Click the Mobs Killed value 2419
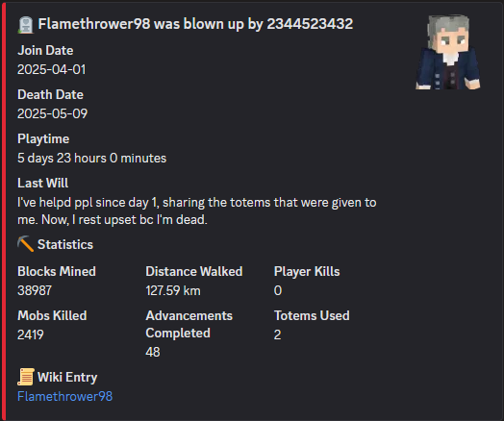 pyautogui.click(x=31, y=334)
